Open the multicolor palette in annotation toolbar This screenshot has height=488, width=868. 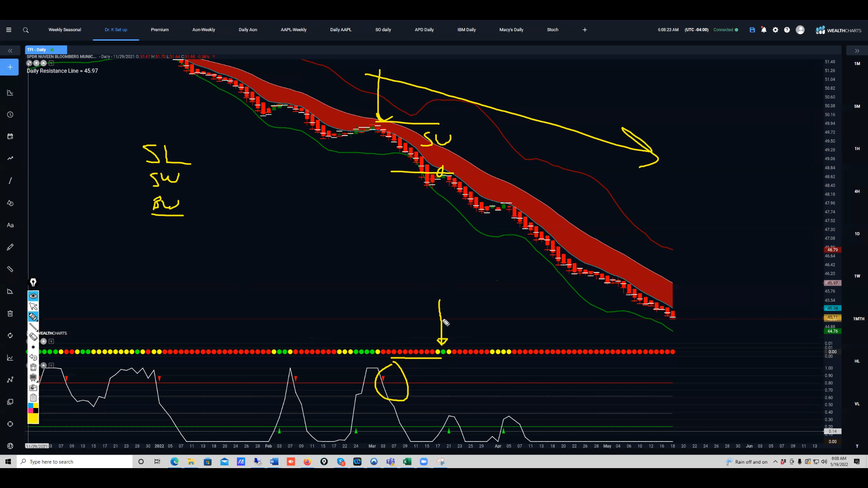tap(33, 408)
